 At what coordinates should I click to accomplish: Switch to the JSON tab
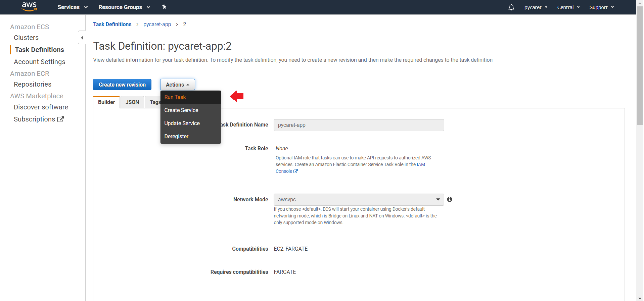click(132, 102)
